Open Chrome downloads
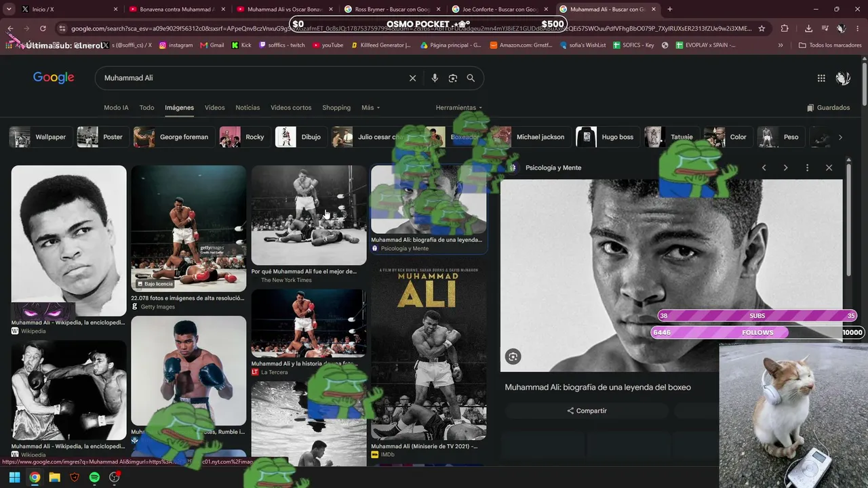This screenshot has height=488, width=868. click(x=808, y=28)
